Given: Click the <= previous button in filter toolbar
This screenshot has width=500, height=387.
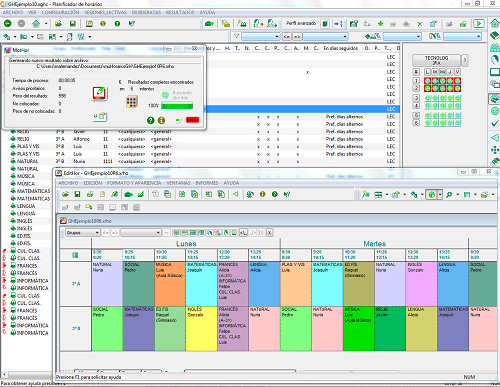Looking at the screenshot, I should pos(286,36).
